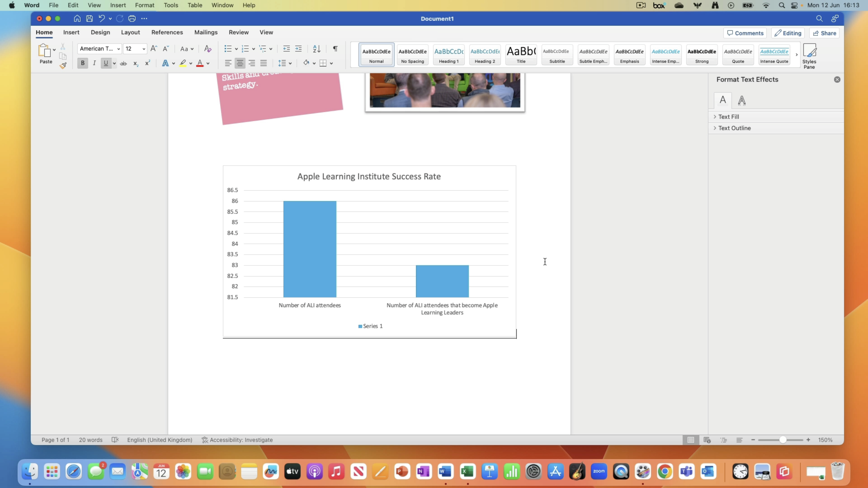Click the Comments button
The height and width of the screenshot is (488, 868).
coord(745,33)
